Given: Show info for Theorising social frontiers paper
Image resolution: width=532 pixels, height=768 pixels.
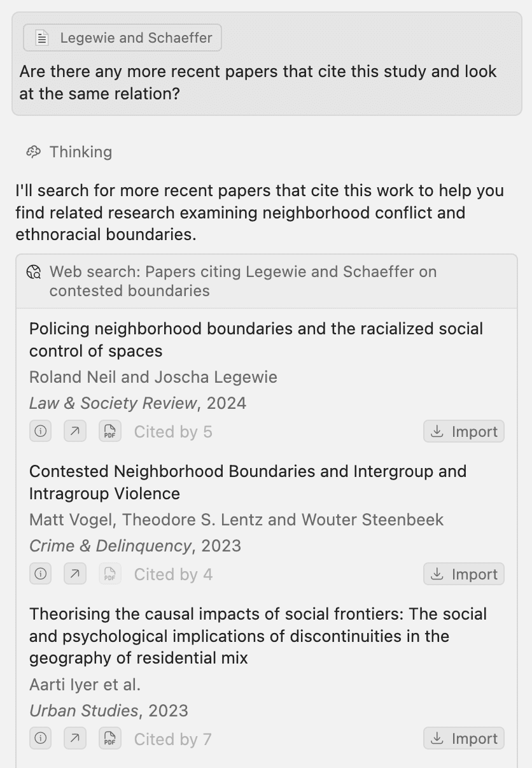Looking at the screenshot, I should (41, 739).
